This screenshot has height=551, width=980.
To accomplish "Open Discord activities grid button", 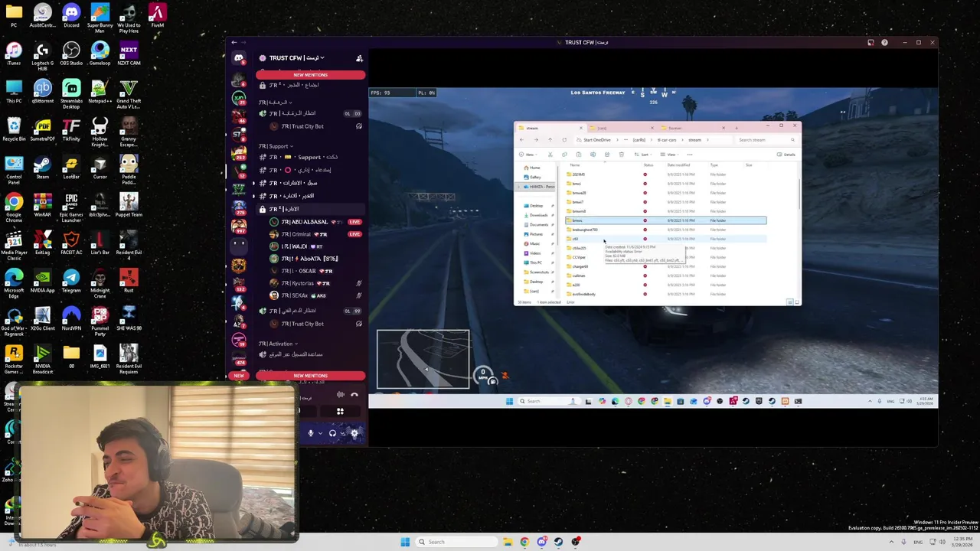I will [x=340, y=412].
